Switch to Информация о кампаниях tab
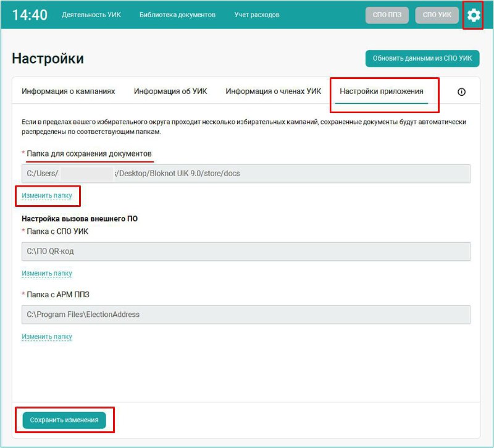494x448 pixels. click(69, 91)
